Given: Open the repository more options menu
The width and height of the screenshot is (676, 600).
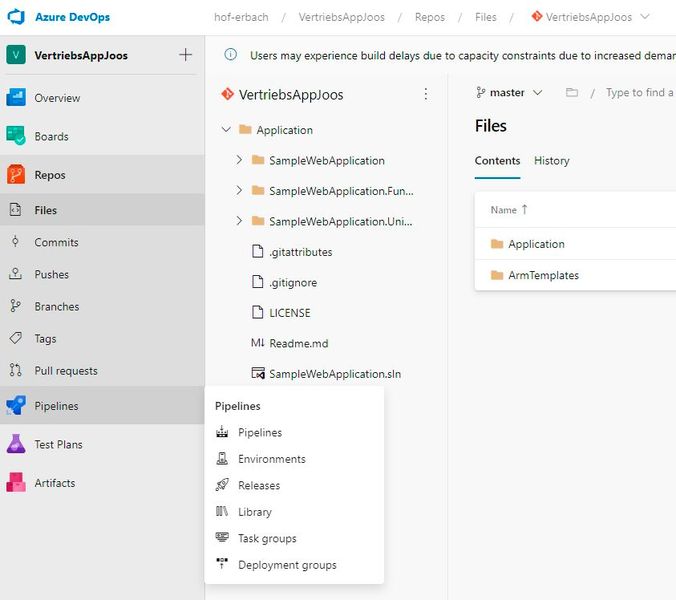Looking at the screenshot, I should click(x=426, y=94).
